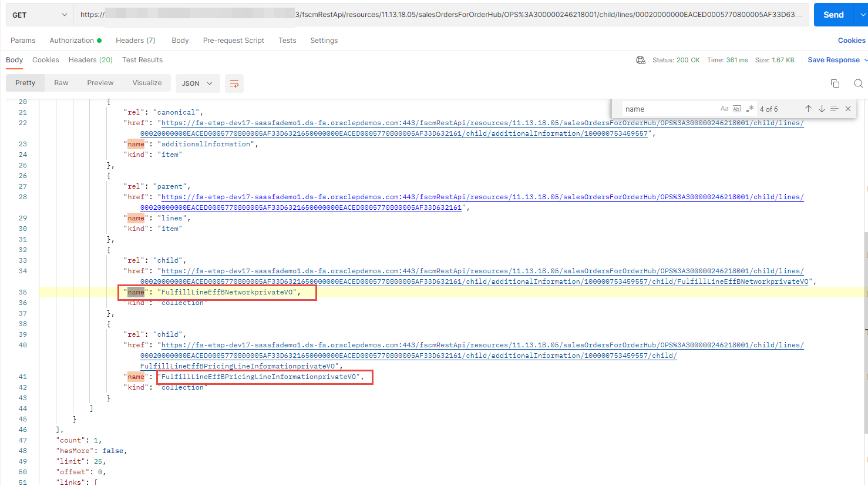Click the Status 200 OK indicator
The image size is (868, 486).
[676, 60]
